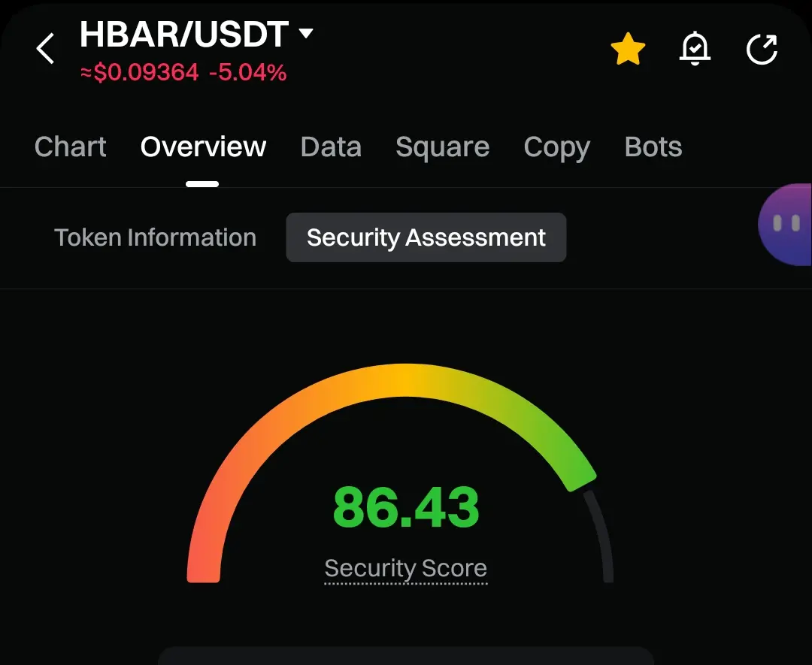Open the purple assistant bubble
This screenshot has height=665, width=812.
785,224
